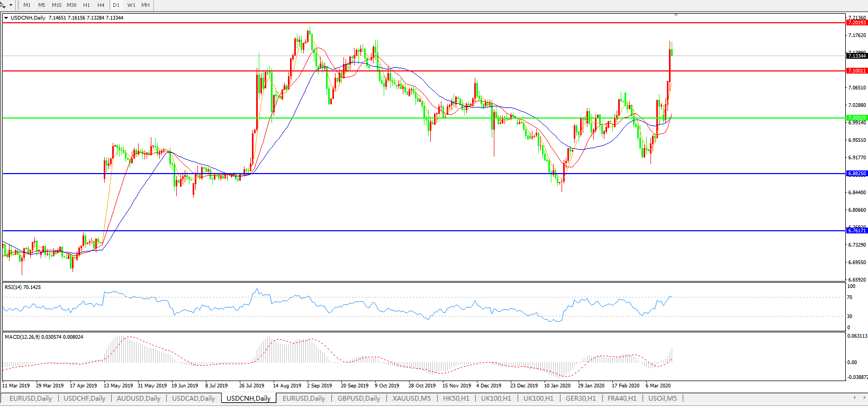
Task: Click the RSI(14) indicator label
Action: 22,287
